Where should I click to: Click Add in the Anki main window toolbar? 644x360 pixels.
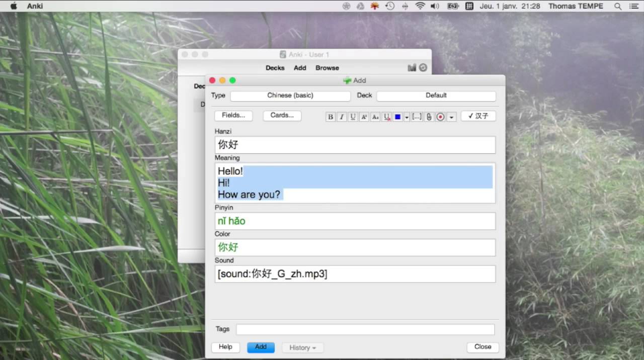point(300,68)
